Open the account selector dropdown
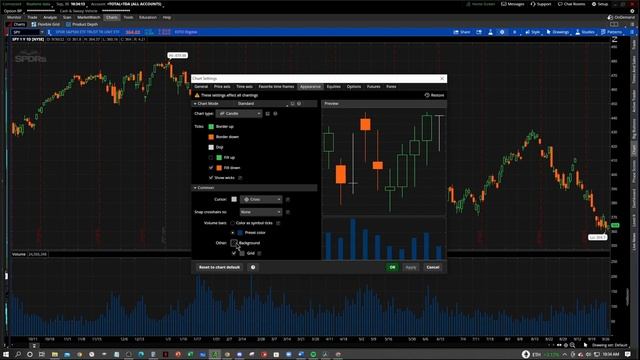 [x=136, y=4]
